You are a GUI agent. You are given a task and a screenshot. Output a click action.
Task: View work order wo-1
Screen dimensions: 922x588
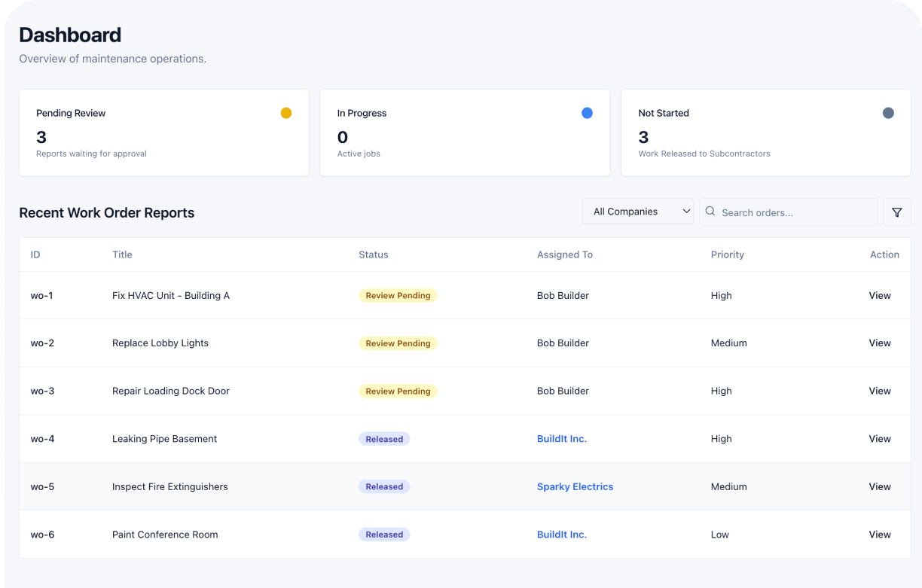[880, 295]
